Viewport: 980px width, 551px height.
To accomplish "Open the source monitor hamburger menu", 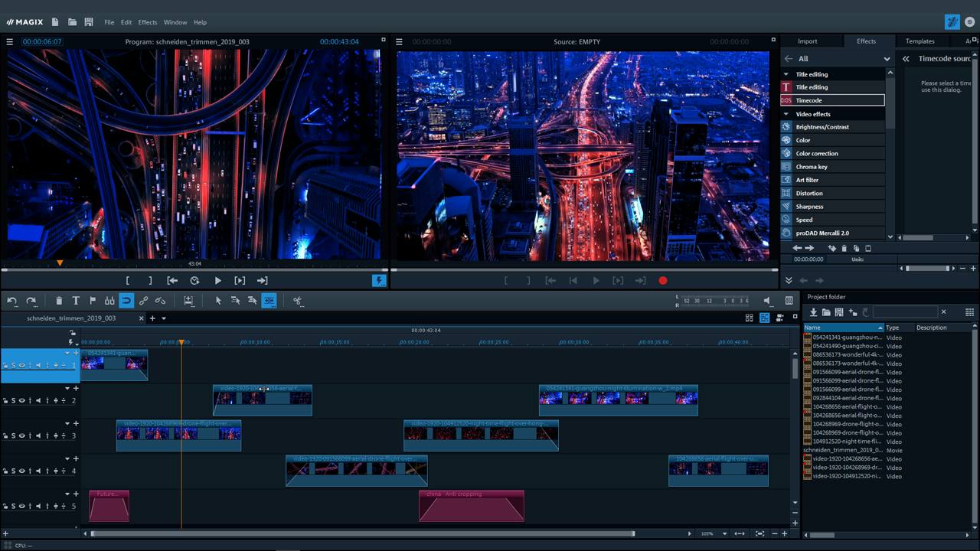I will pos(399,42).
